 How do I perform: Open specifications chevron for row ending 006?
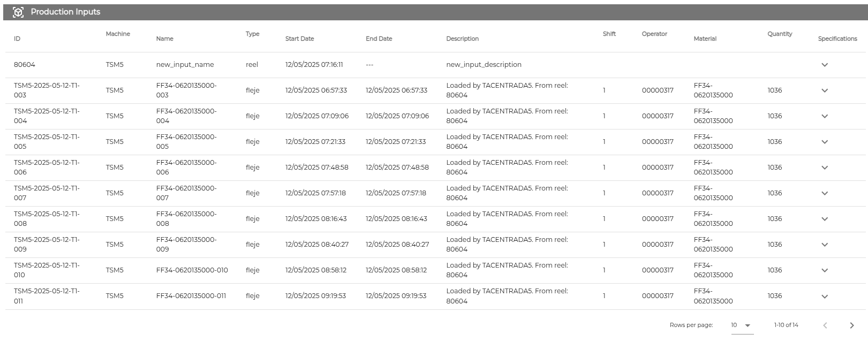pyautogui.click(x=825, y=168)
